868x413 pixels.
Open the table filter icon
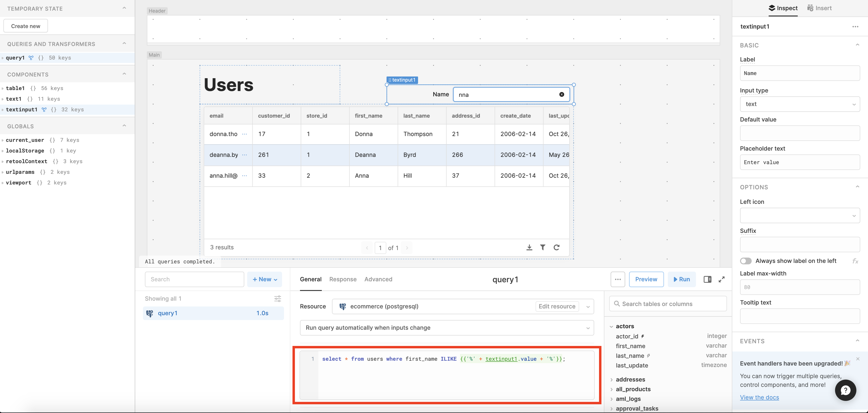(543, 247)
